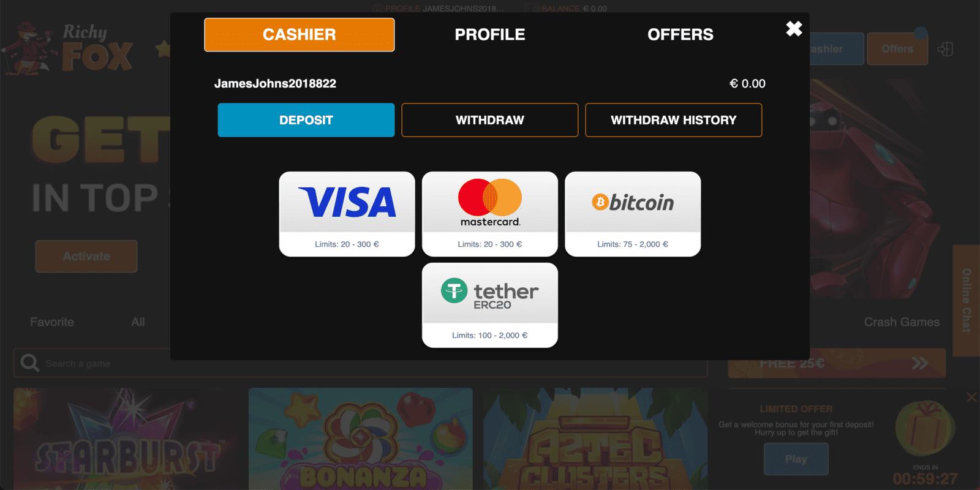Viewport: 980px width, 490px height.
Task: Expand the FREE 25€ banner arrows
Action: [x=919, y=363]
